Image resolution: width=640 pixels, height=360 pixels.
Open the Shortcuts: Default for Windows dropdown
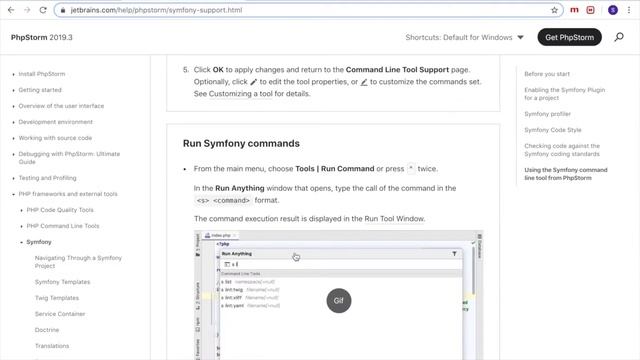point(464,37)
